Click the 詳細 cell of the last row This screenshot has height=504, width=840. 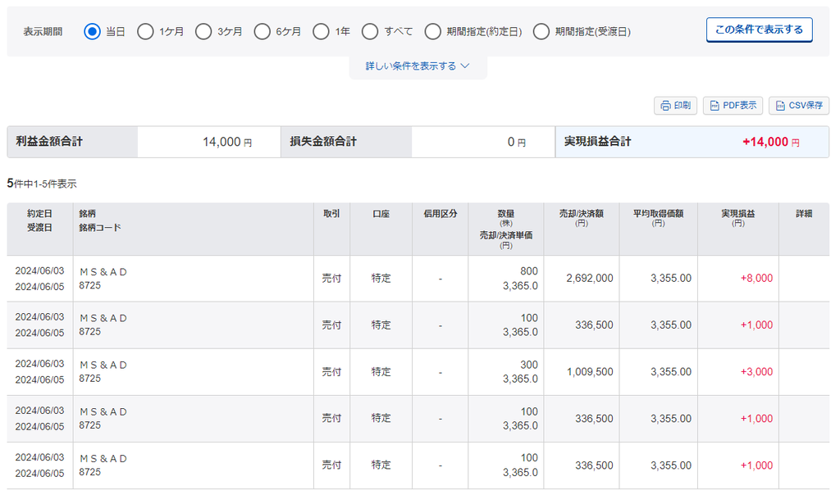pyautogui.click(x=803, y=465)
